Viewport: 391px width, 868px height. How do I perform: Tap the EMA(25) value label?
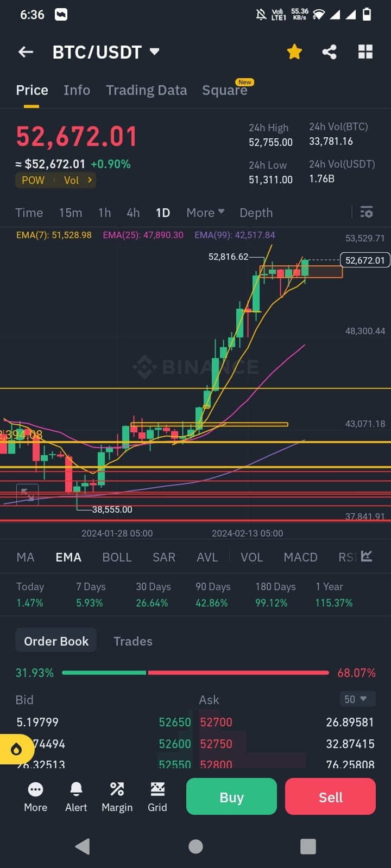pos(143,235)
